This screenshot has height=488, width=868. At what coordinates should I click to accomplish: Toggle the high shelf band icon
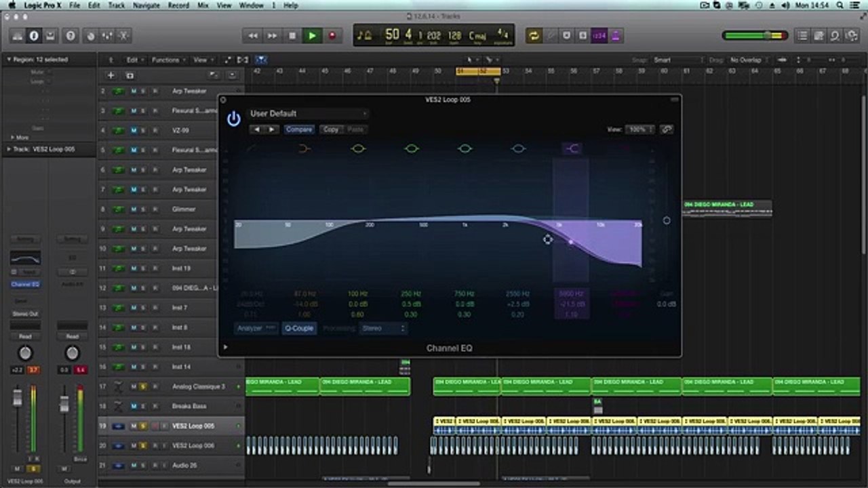coord(572,148)
